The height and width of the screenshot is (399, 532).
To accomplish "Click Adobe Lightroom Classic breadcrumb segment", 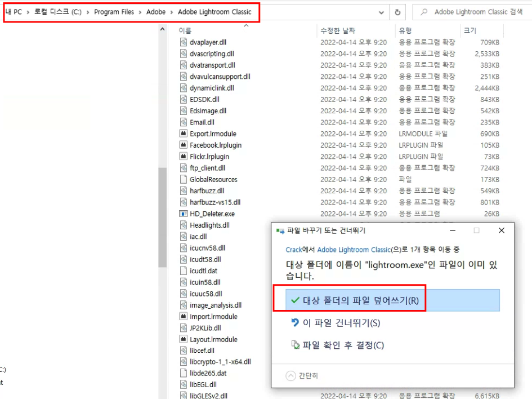I will [214, 12].
